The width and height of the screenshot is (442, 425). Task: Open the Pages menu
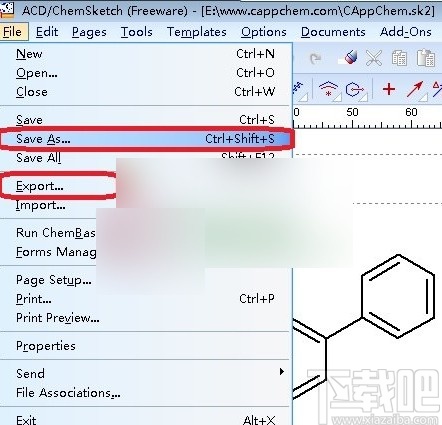click(89, 32)
